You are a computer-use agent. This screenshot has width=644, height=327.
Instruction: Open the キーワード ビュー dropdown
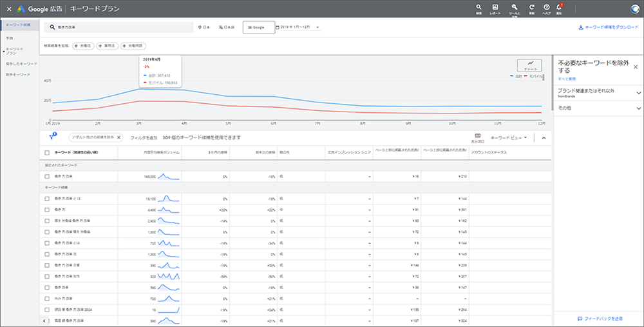(x=509, y=138)
